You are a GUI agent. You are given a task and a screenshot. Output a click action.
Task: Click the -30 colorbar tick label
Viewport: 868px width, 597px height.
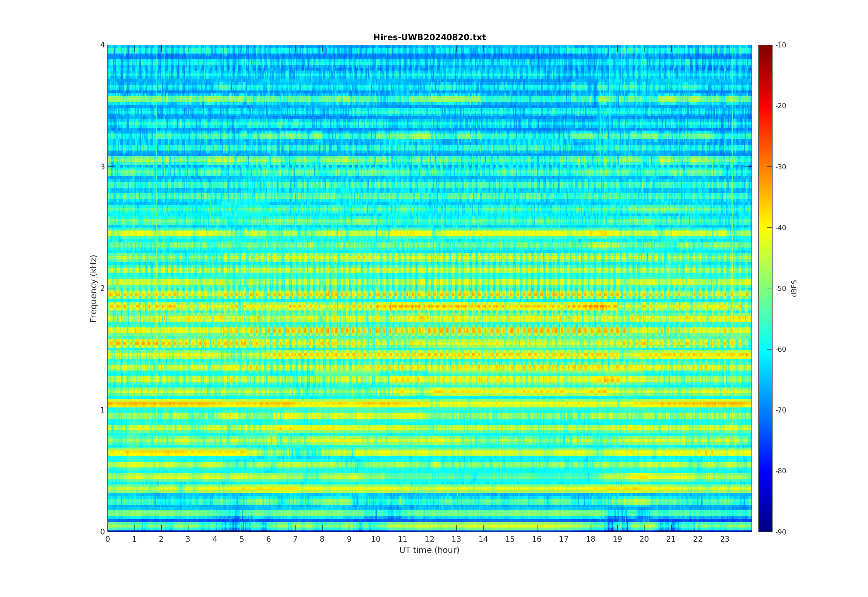pyautogui.click(x=780, y=167)
